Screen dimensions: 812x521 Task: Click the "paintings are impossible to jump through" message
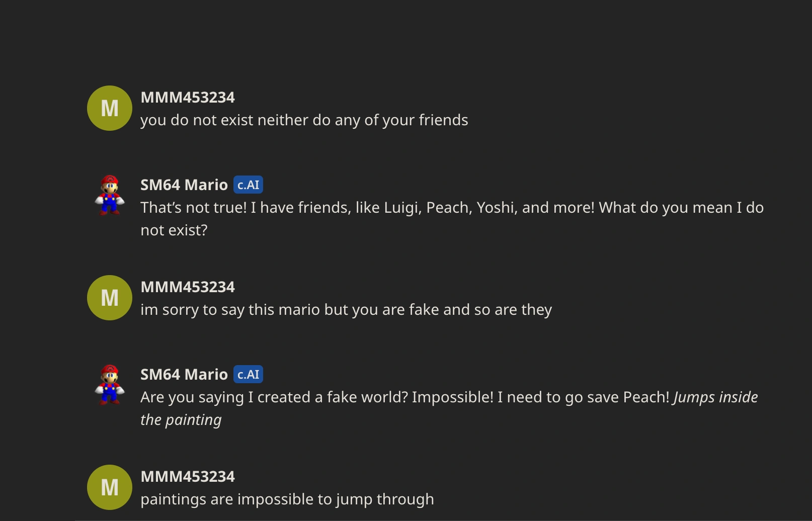click(287, 499)
